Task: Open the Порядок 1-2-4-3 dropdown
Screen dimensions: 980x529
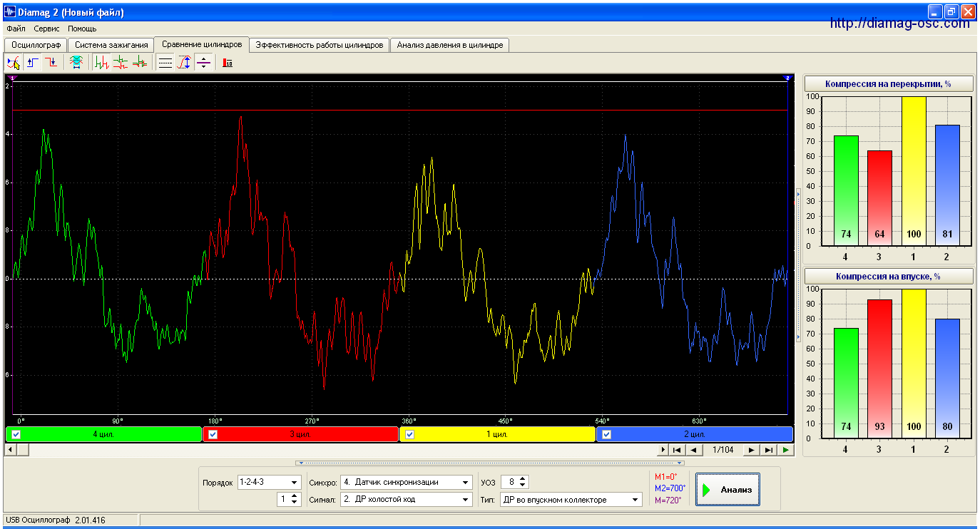Action: 294,483
